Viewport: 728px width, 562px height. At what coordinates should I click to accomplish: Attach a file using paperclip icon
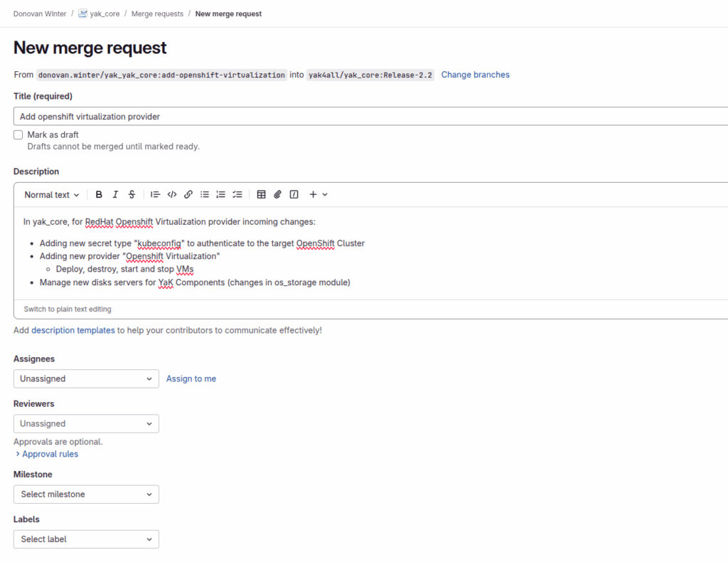tap(278, 195)
